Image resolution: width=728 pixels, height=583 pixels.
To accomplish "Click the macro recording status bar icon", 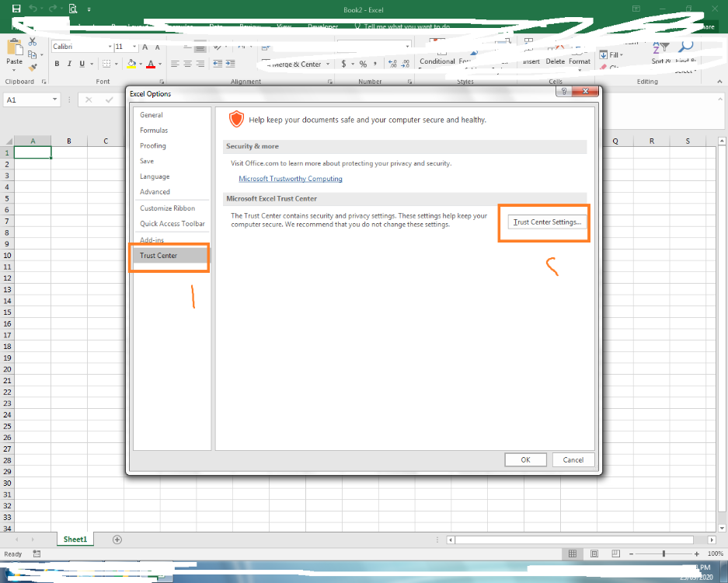I will tap(37, 553).
